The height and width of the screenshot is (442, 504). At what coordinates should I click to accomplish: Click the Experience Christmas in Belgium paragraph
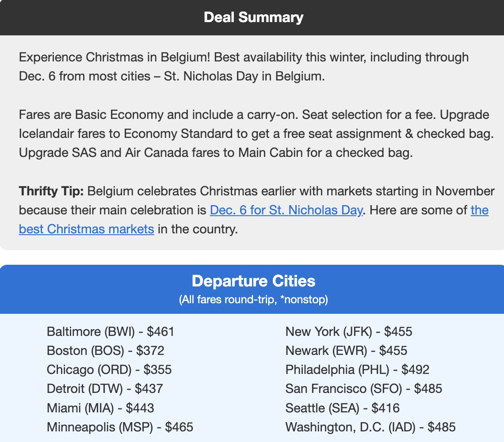pos(244,66)
